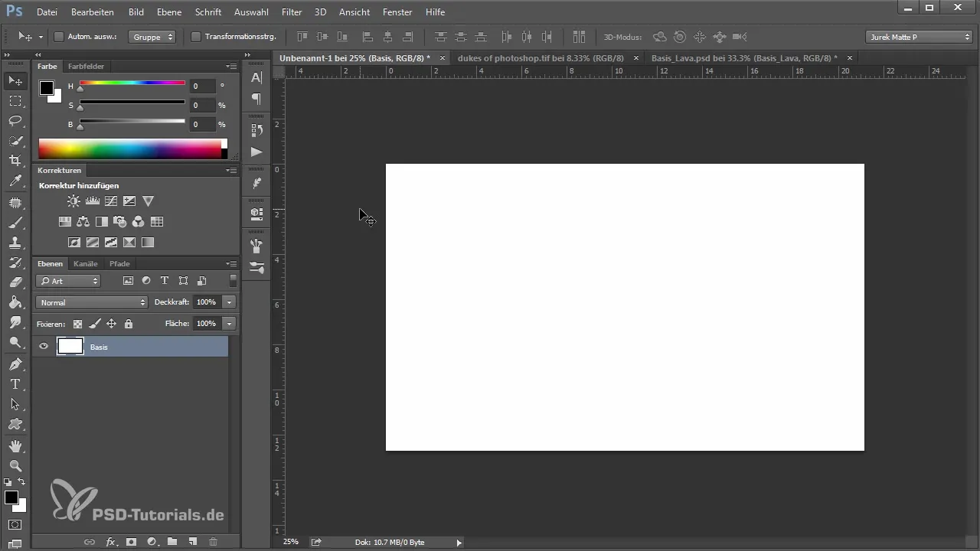Add a layer mask
The width and height of the screenshot is (980, 551).
pyautogui.click(x=132, y=542)
